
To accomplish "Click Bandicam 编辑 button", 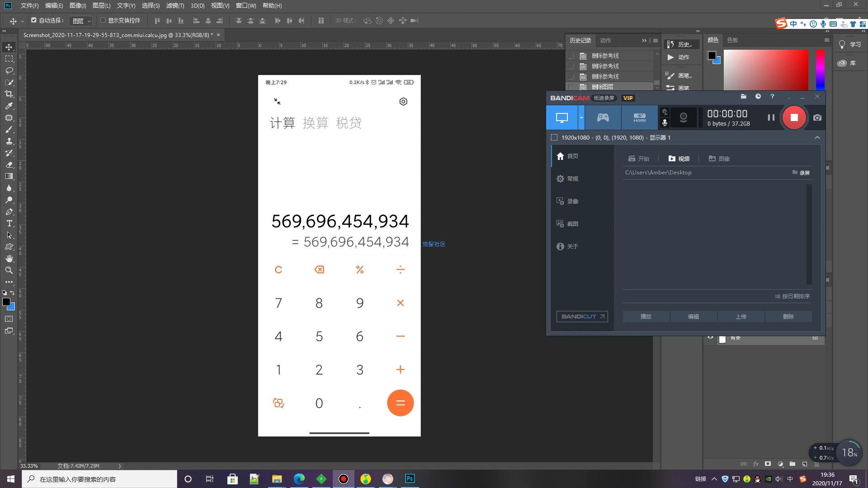I will pos(693,316).
